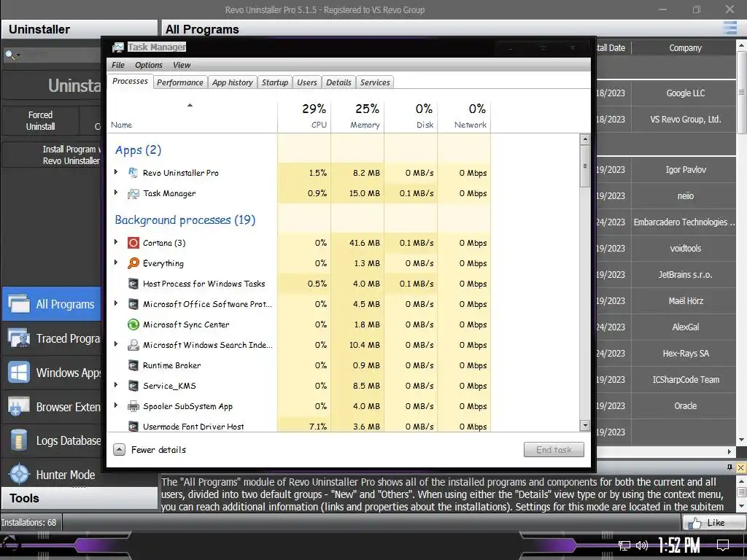Switch to the Services tab
The height and width of the screenshot is (560, 747).
375,82
